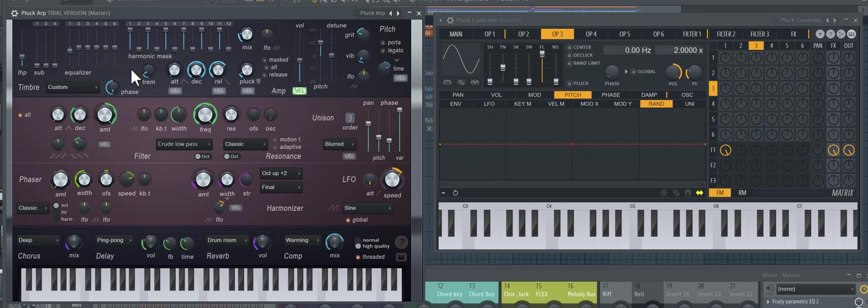Select next preset arrow in Pluck Arp title bar
Screen dimensions: 868x308
398,13
